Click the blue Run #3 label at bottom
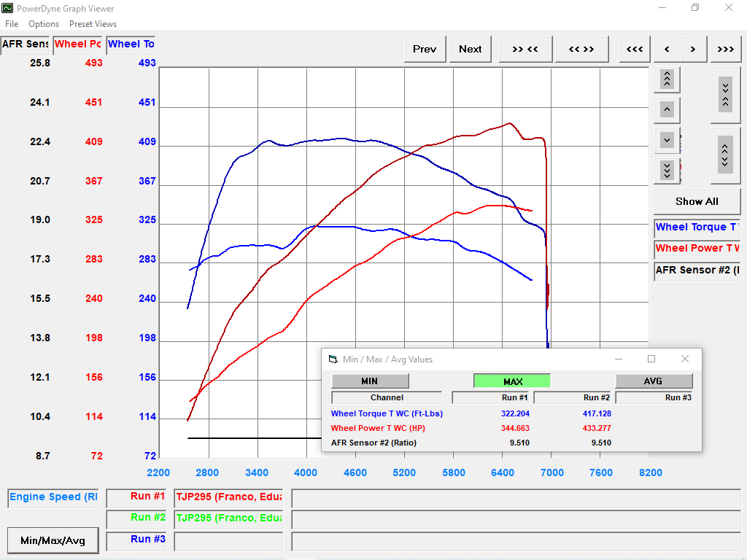This screenshot has width=747, height=560. click(136, 540)
